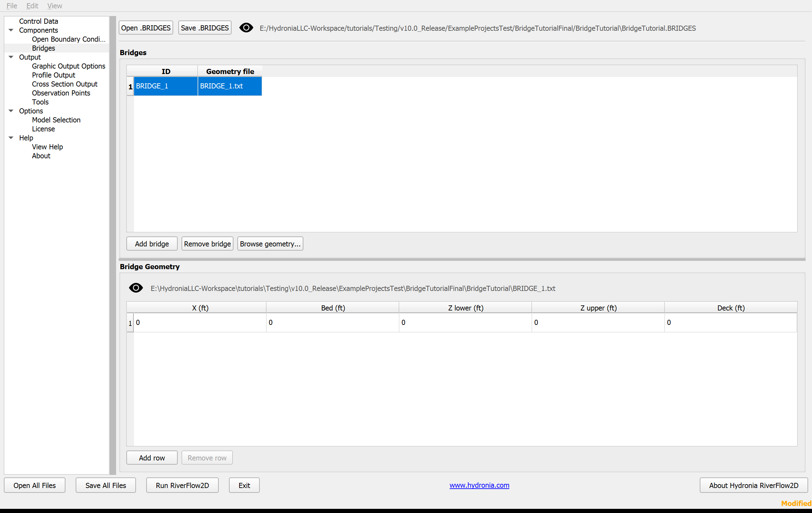Click the X (ft) column header
812x513 pixels.
tap(200, 308)
